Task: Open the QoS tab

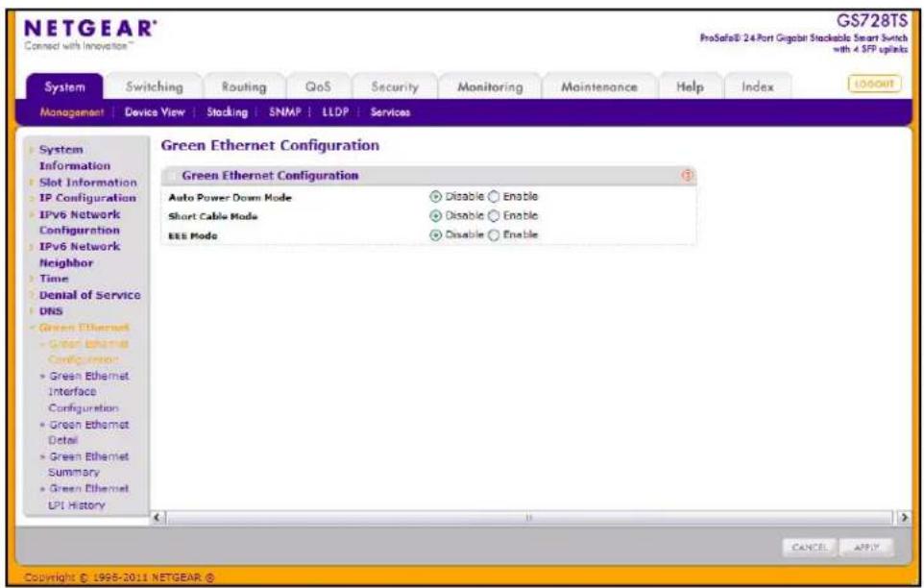Action: [x=318, y=87]
